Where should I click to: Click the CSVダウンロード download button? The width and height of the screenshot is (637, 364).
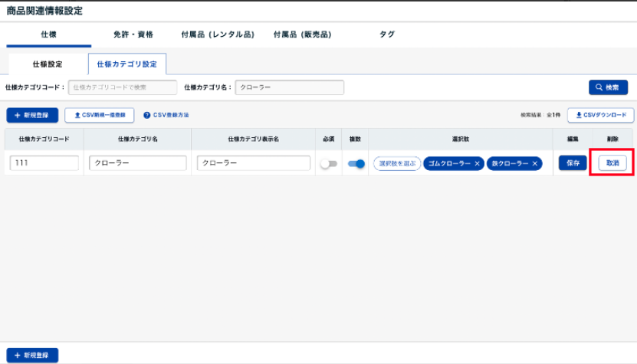pyautogui.click(x=600, y=115)
